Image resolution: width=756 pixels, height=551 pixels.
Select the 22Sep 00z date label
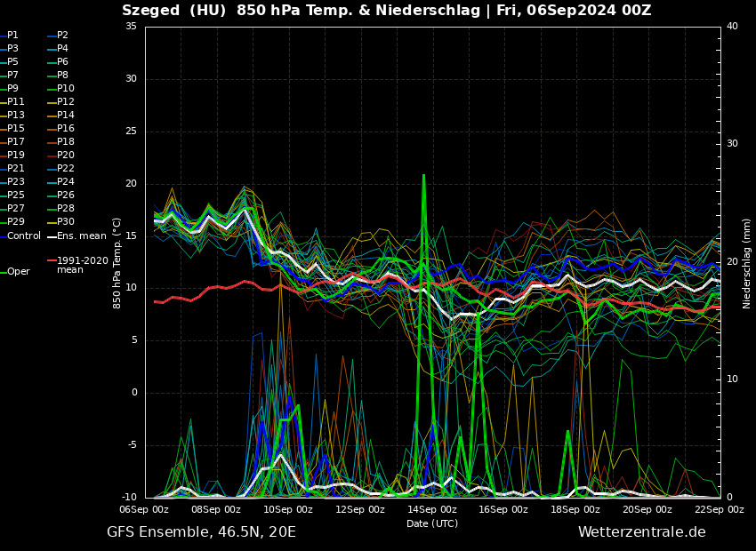coord(719,510)
